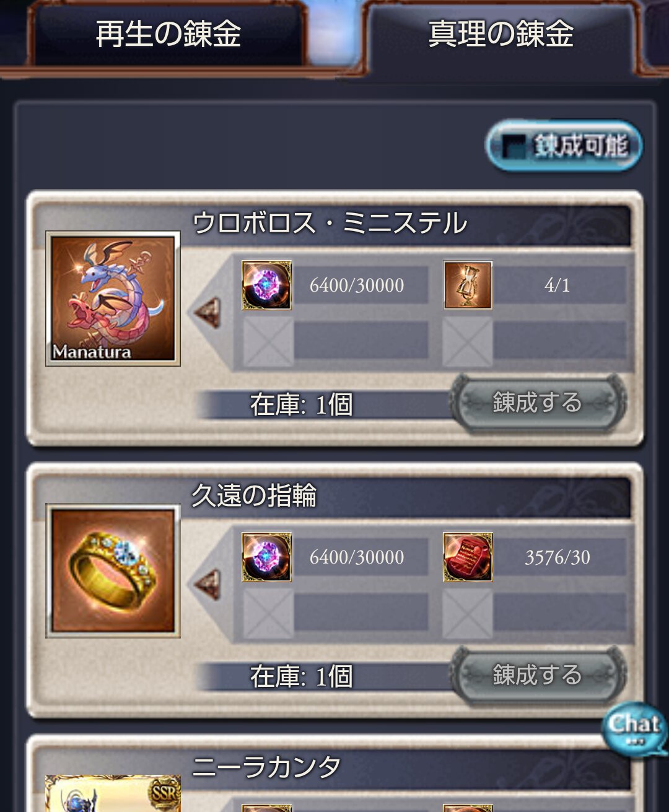Switch to the 真理の錬金 tab
The width and height of the screenshot is (669, 812).
point(501,34)
